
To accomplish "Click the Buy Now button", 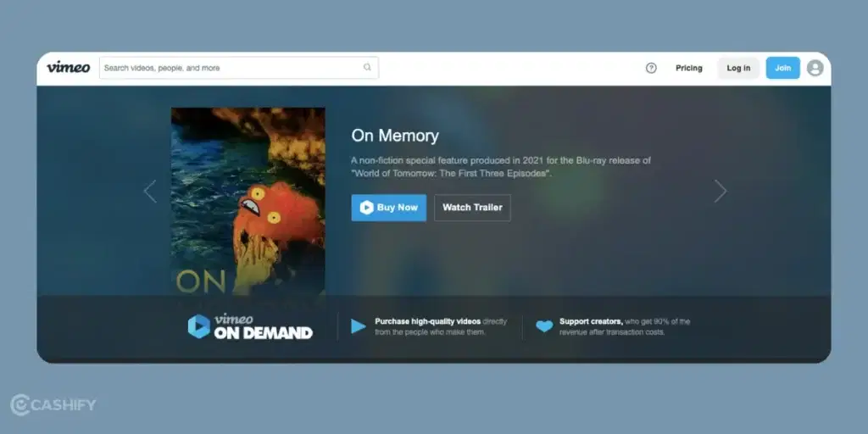I will (388, 208).
